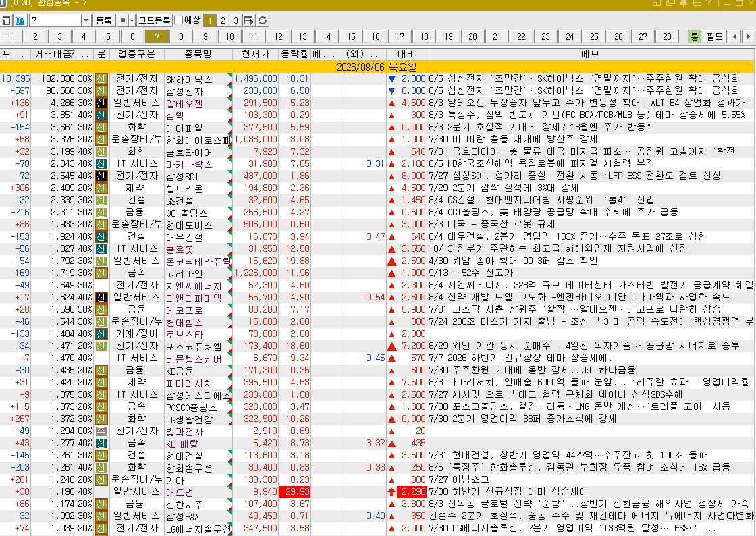Click the 등락률 column header

(x=294, y=54)
